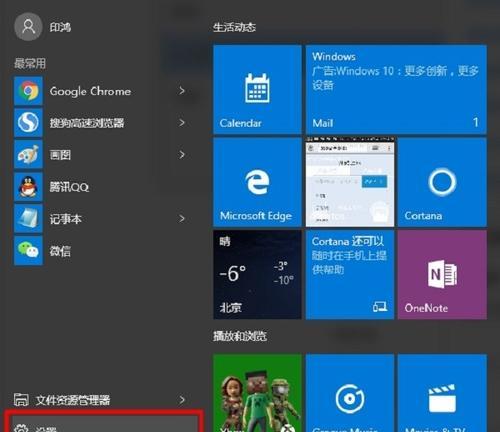
Task: Open the purple OneNote tile
Action: [442, 275]
